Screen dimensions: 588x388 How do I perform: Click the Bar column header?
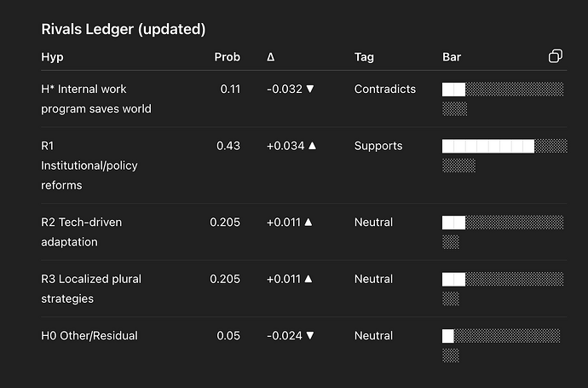click(x=452, y=57)
